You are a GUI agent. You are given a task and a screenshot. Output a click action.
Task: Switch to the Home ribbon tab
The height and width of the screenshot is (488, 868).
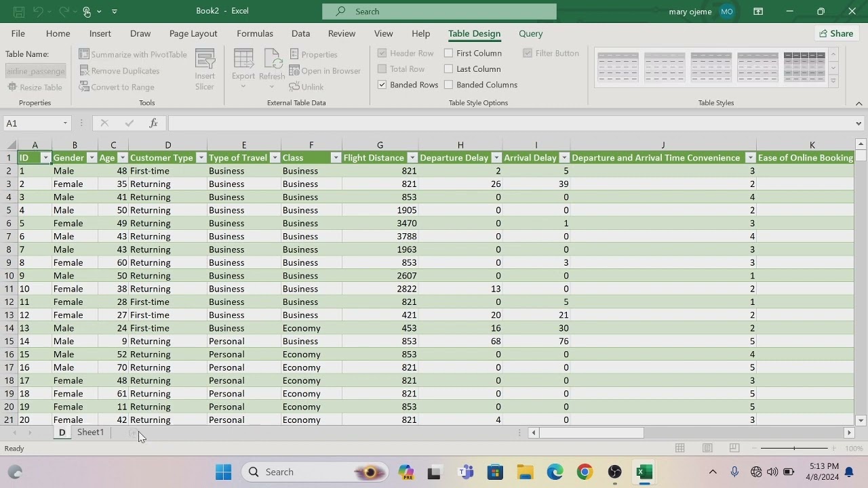click(58, 33)
